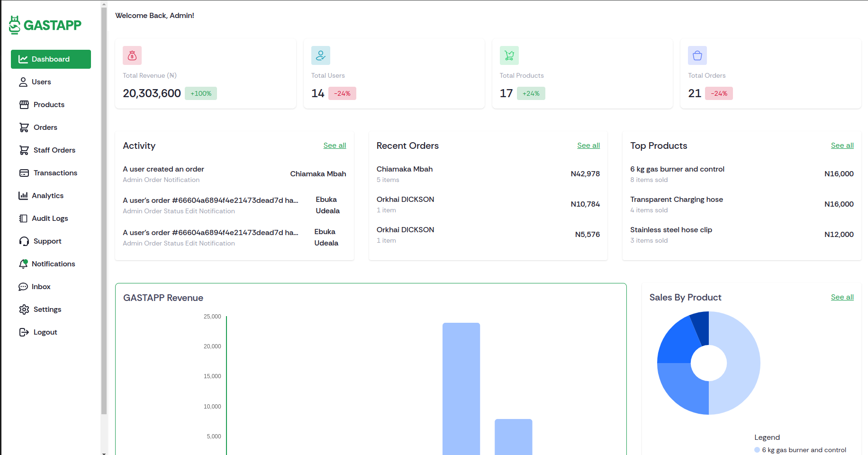Screen dimensions: 868x455
Task: Click See all in Activity panel
Action: tap(335, 146)
